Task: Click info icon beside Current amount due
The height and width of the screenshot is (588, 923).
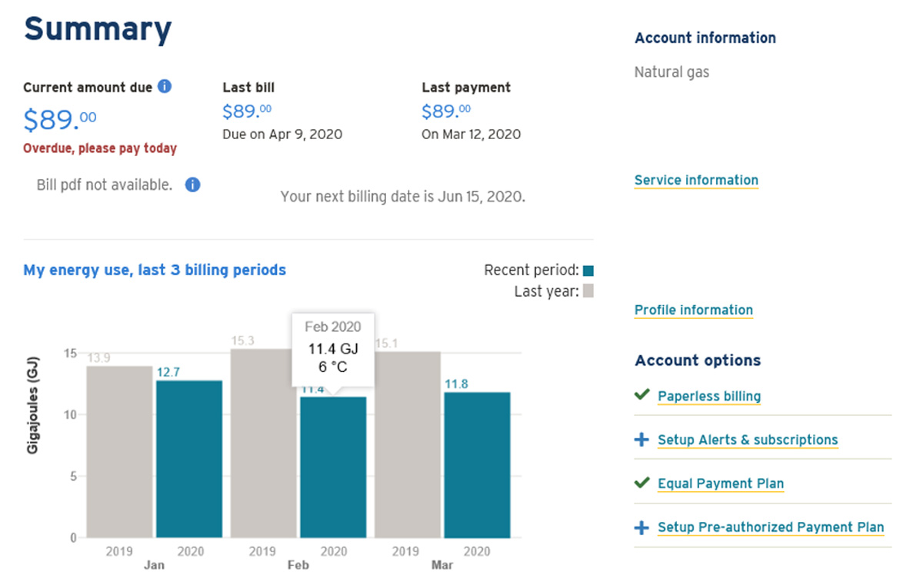Action: (x=165, y=87)
